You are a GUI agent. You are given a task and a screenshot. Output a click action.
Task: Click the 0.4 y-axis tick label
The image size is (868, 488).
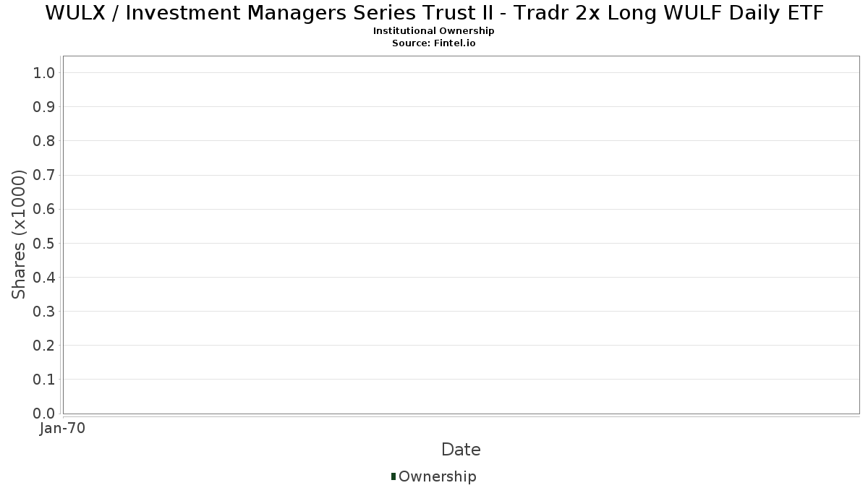coord(44,278)
